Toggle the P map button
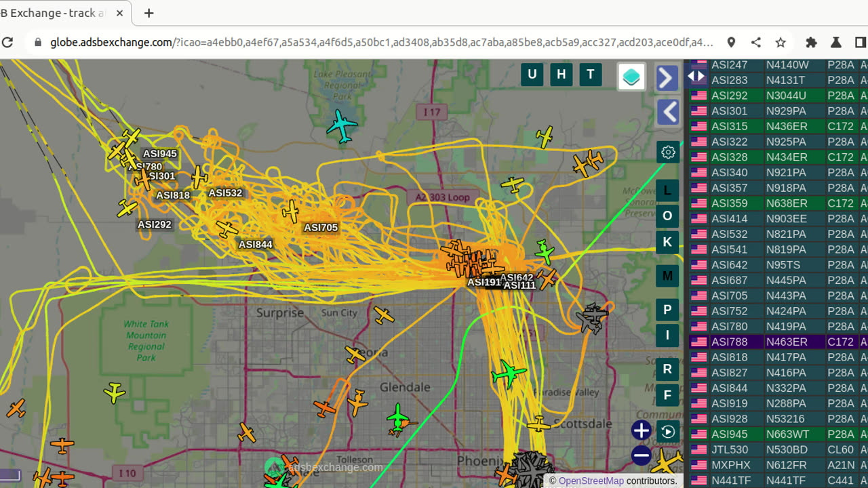868x488 pixels. [x=667, y=310]
